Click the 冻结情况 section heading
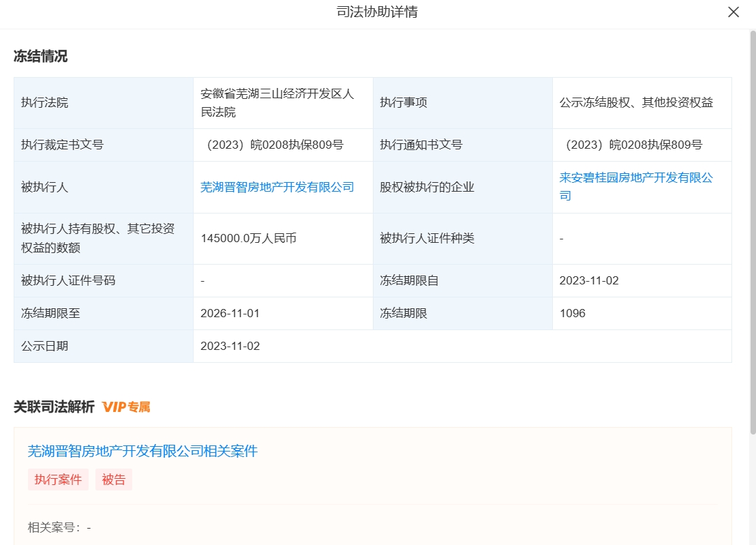756x545 pixels. pyautogui.click(x=40, y=57)
